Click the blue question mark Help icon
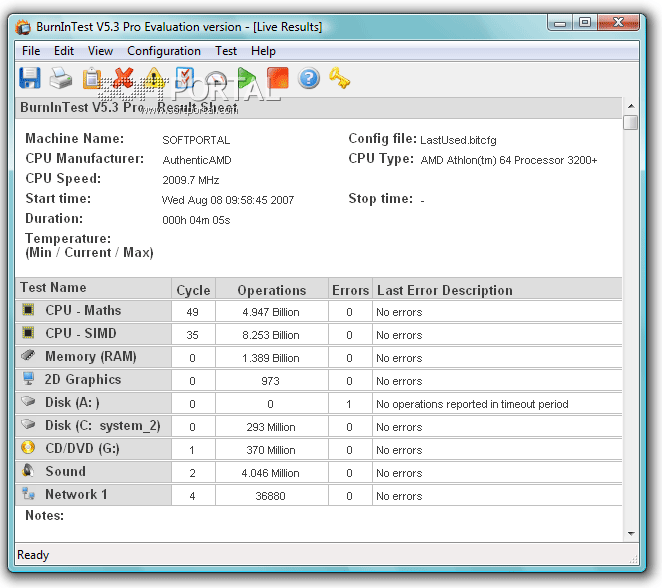662x588 pixels. 309,79
